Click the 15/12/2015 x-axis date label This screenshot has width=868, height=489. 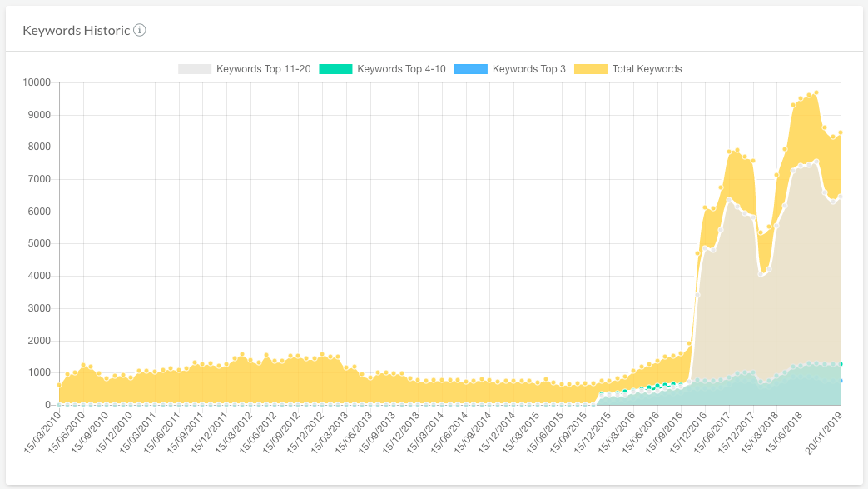coord(592,433)
